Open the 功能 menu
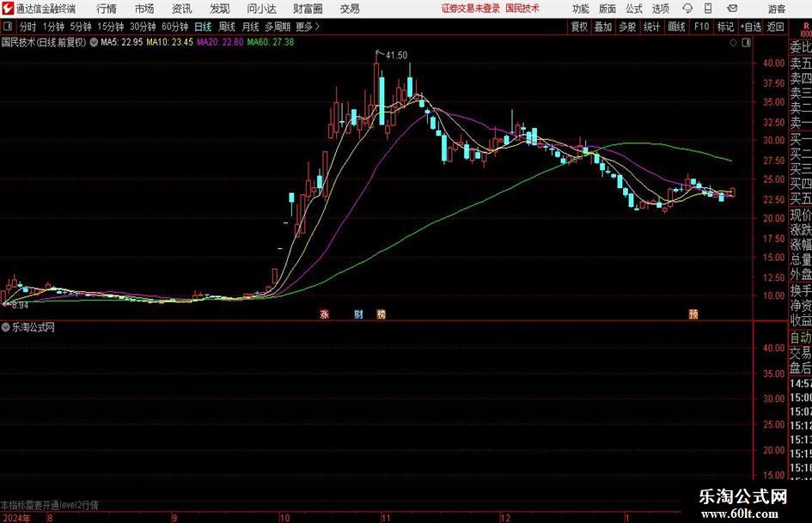Image resolution: width=812 pixels, height=523 pixels. click(581, 9)
